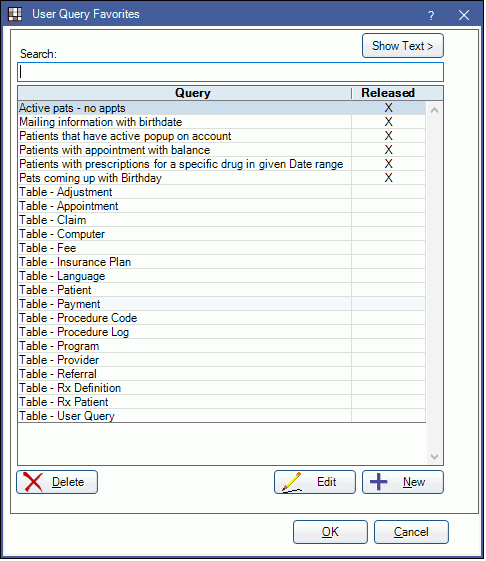Click the pencil Edit icon
The height and width of the screenshot is (561, 486).
coord(292,482)
